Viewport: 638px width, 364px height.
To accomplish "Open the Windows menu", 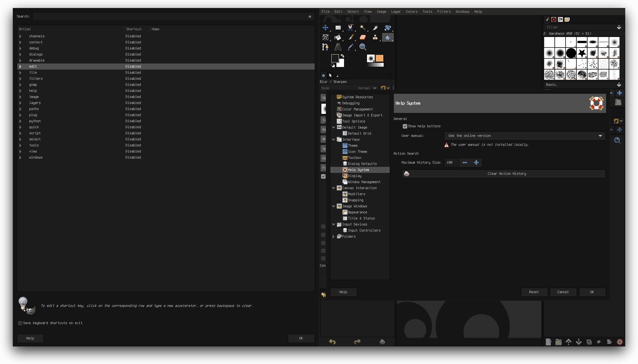I will [x=462, y=12].
